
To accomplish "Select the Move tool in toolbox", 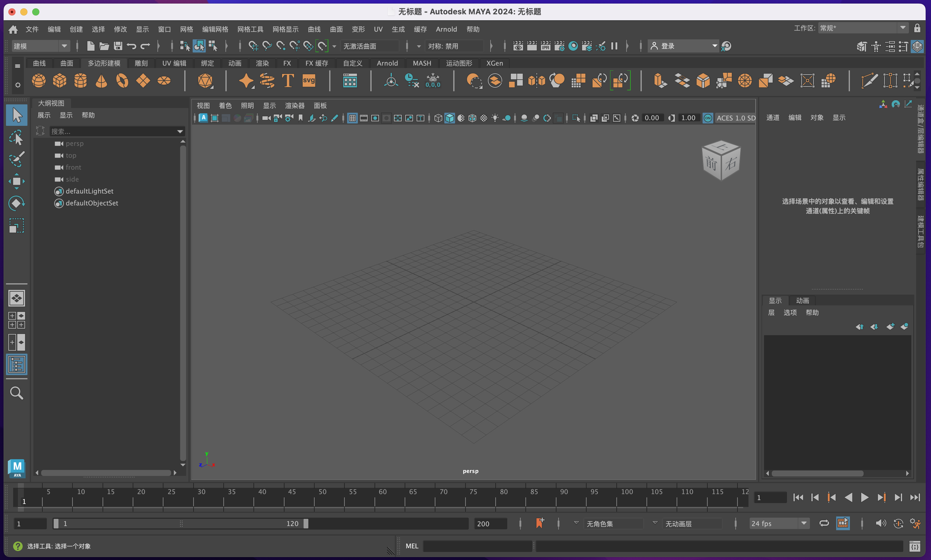I will (x=16, y=182).
